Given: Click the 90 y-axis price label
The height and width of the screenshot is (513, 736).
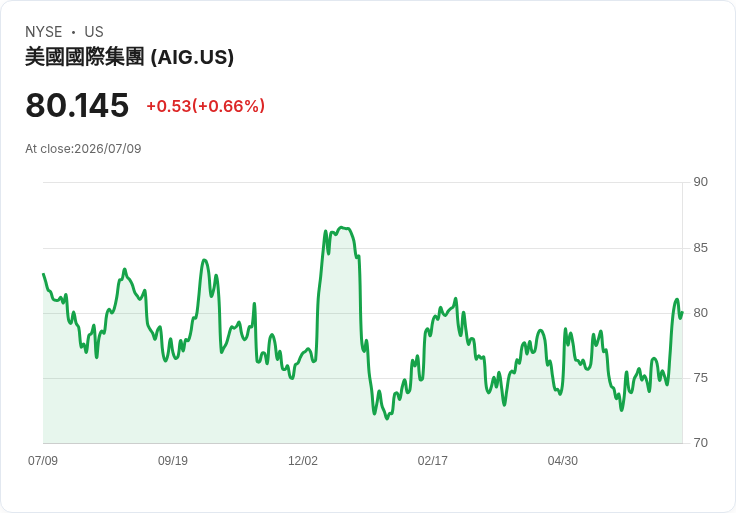Looking at the screenshot, I should [700, 182].
